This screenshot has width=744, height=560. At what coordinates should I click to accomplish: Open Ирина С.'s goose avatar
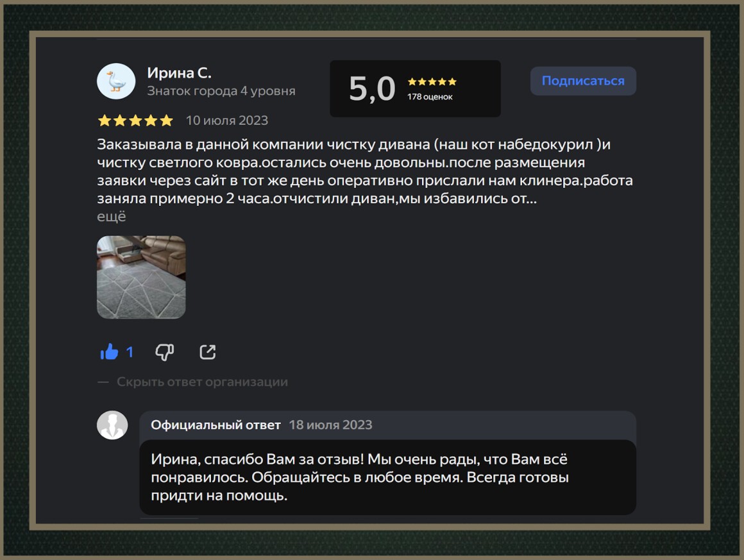click(x=116, y=81)
